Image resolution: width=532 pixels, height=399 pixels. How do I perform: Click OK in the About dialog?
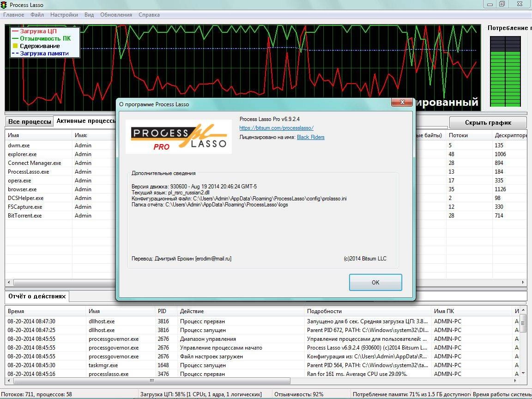(375, 282)
